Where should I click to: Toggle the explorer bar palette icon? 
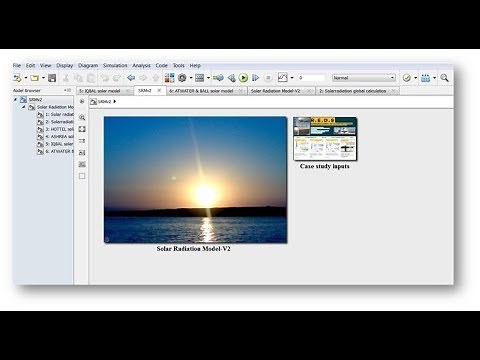(82, 102)
